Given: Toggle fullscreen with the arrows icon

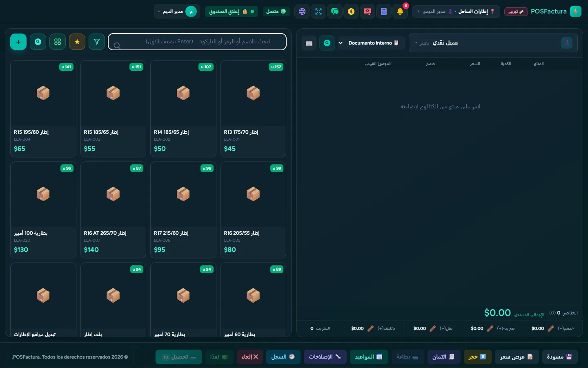Looking at the screenshot, I should tap(318, 11).
